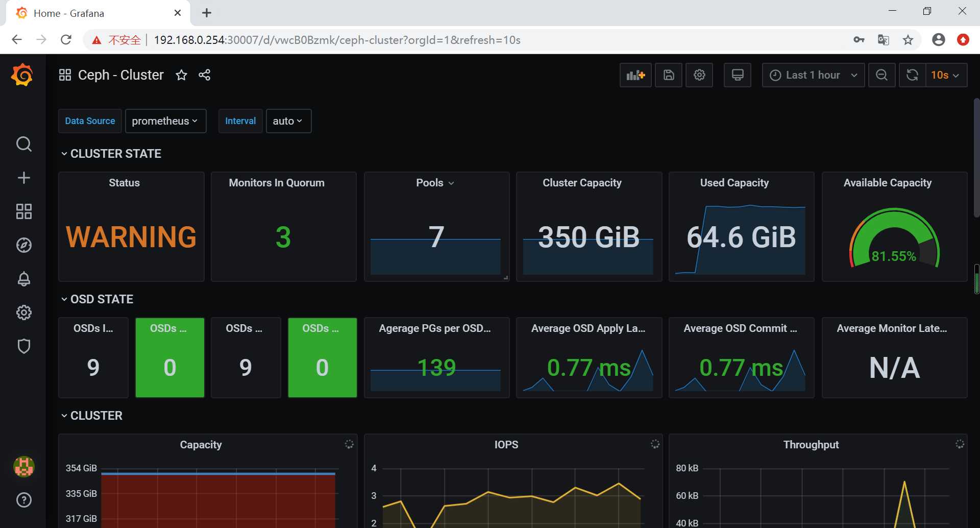Screen dimensions: 980x528
Task: Open the auto interval dropdown
Action: pos(288,121)
